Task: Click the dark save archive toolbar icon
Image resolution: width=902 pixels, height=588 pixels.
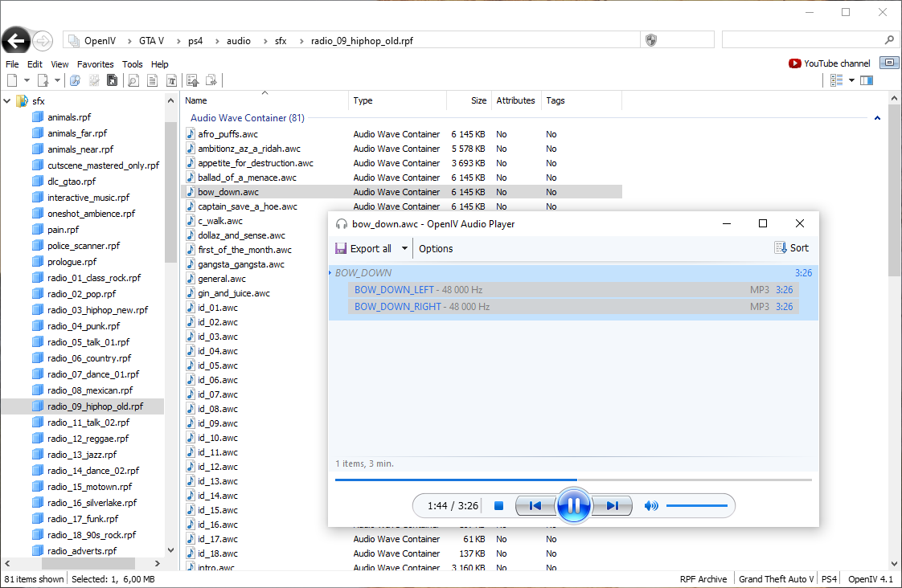Action: pyautogui.click(x=113, y=80)
